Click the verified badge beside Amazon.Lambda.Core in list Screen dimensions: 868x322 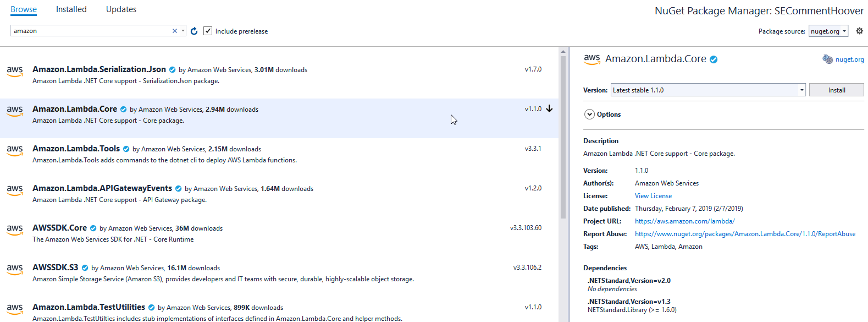[x=123, y=110]
